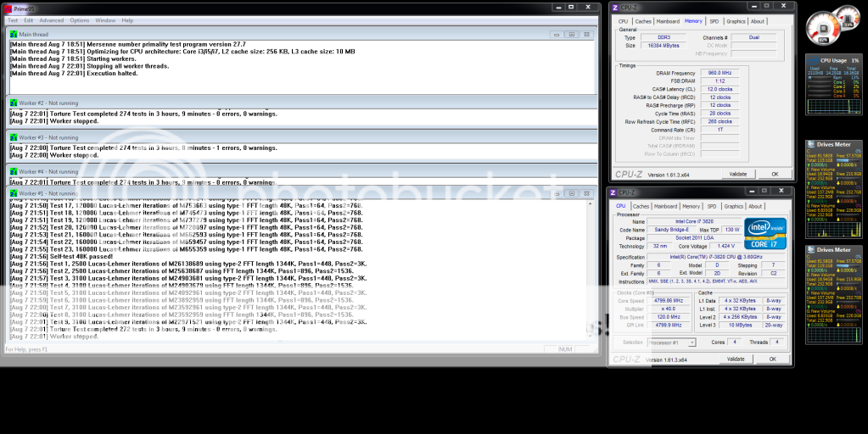Click the Worker #4 window icon
The image size is (868, 434).
pyautogui.click(x=14, y=171)
